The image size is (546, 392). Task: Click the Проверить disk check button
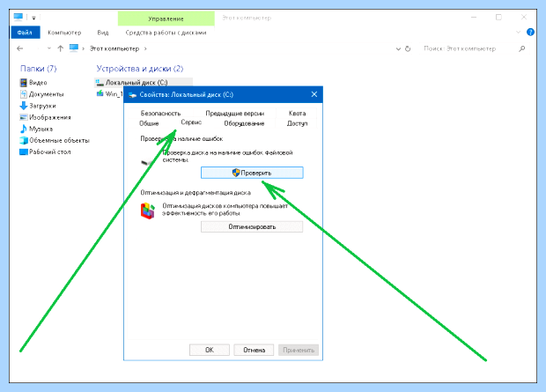pyautogui.click(x=252, y=173)
